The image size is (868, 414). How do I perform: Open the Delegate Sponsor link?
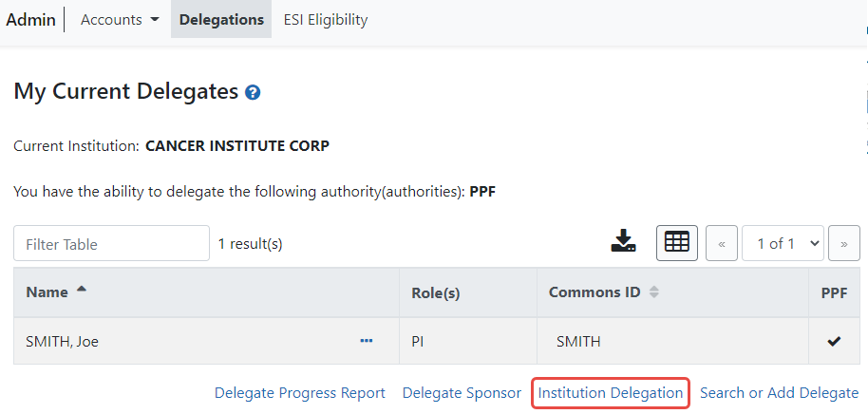(462, 393)
